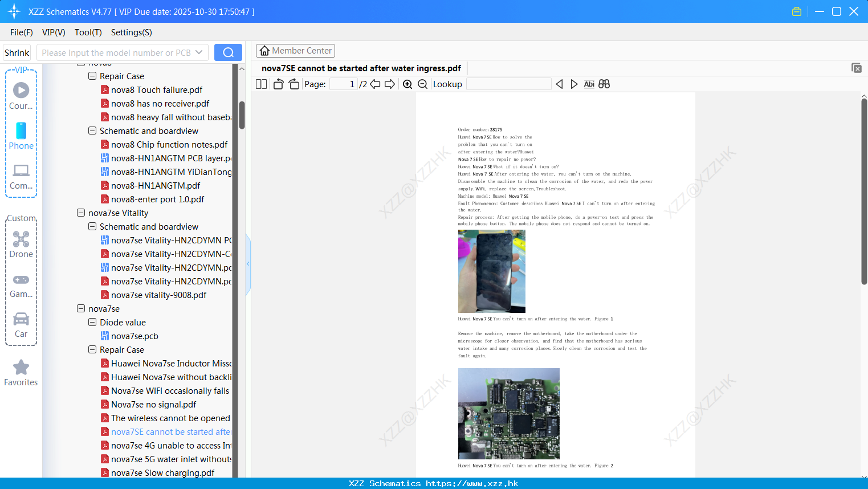Click the briefcase icon in title bar
This screenshot has width=868, height=489.
point(797,11)
